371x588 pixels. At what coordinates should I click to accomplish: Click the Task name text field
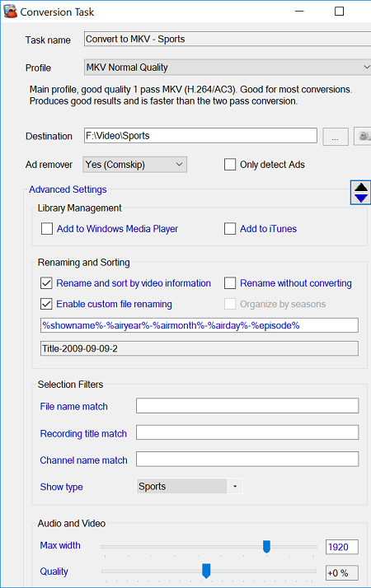pyautogui.click(x=228, y=39)
